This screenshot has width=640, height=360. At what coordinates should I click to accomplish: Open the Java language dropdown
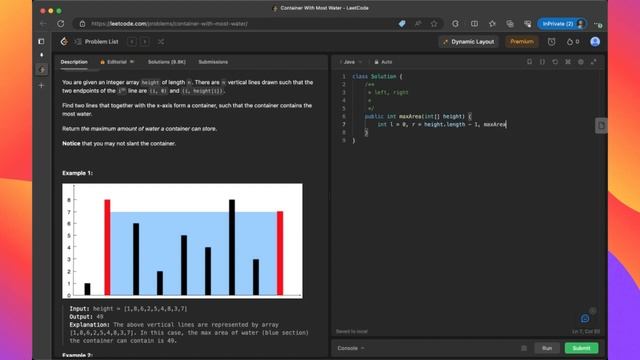coord(351,62)
